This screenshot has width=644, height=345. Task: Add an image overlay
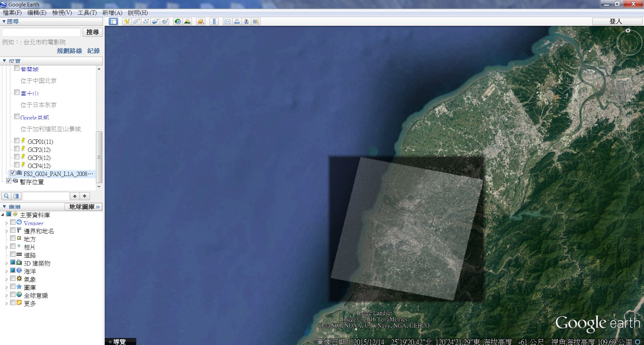(155, 21)
